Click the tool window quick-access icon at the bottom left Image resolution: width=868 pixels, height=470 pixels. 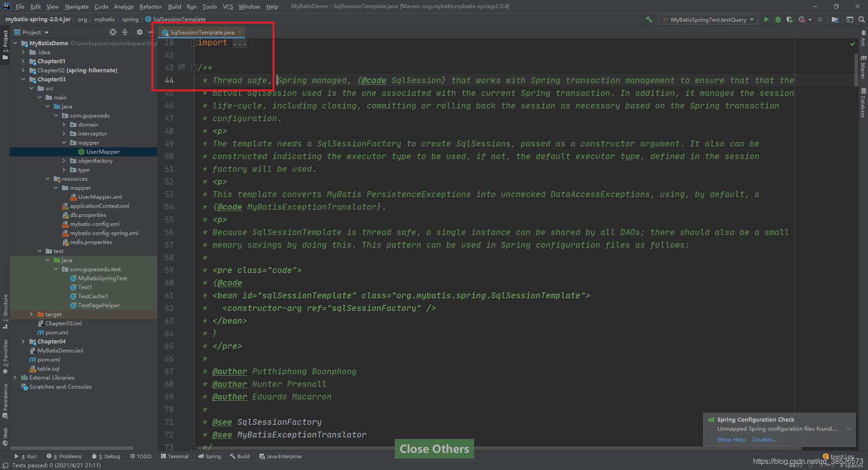[5, 465]
